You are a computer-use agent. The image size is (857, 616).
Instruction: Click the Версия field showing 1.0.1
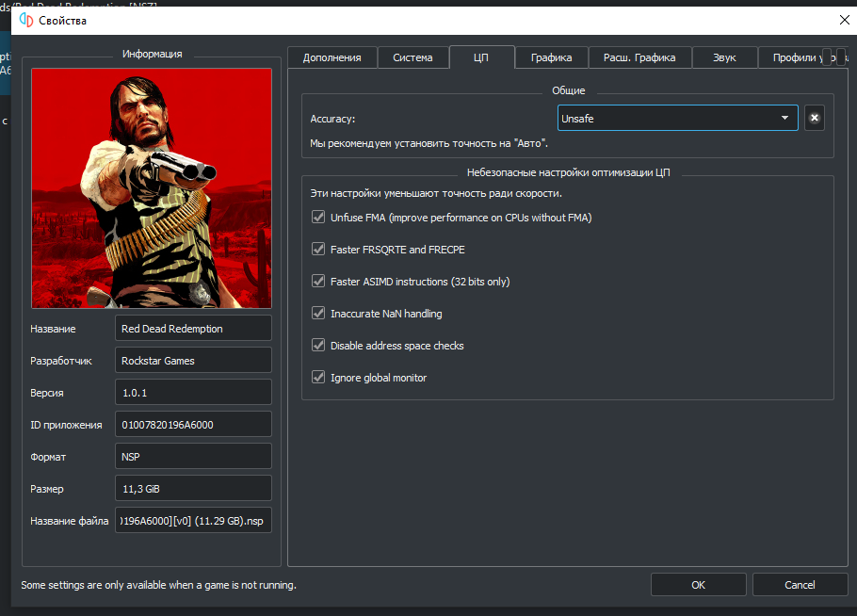coord(193,393)
